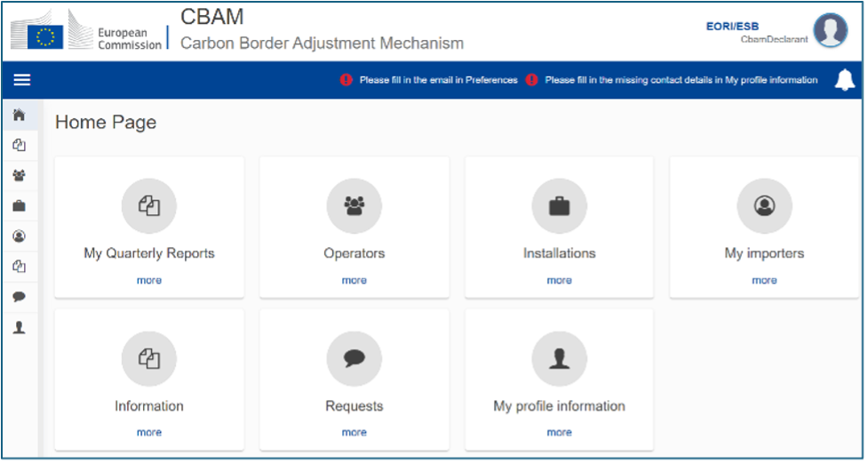
Task: Select the importers icon in sidebar
Action: pyautogui.click(x=19, y=236)
